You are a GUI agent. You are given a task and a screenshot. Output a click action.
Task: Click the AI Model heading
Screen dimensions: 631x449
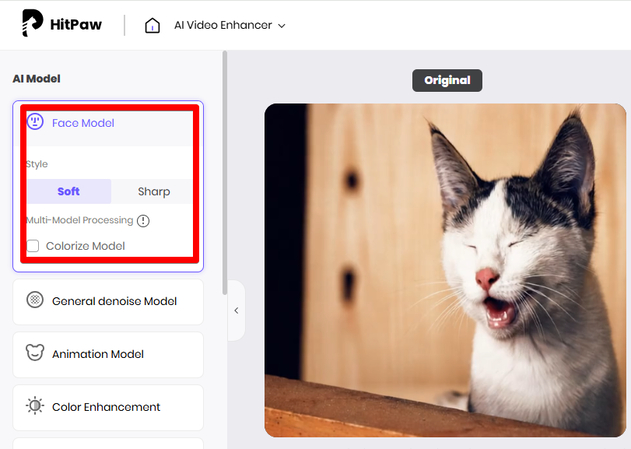36,78
